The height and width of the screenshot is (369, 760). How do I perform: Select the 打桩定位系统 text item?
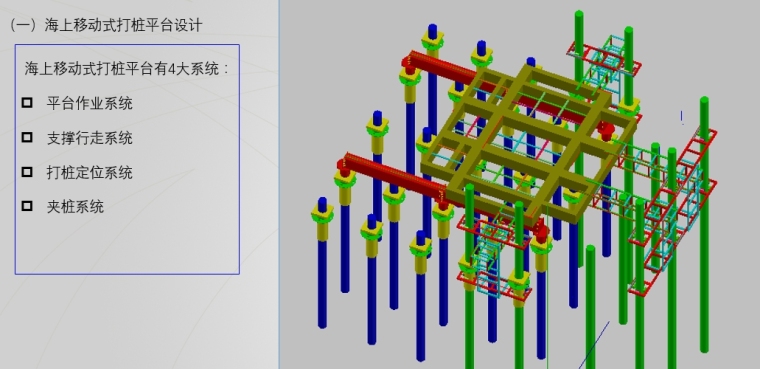tap(90, 173)
